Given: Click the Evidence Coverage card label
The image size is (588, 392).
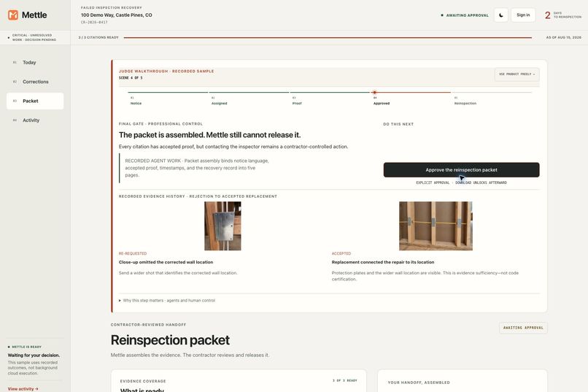Looking at the screenshot, I should pyautogui.click(x=143, y=381).
